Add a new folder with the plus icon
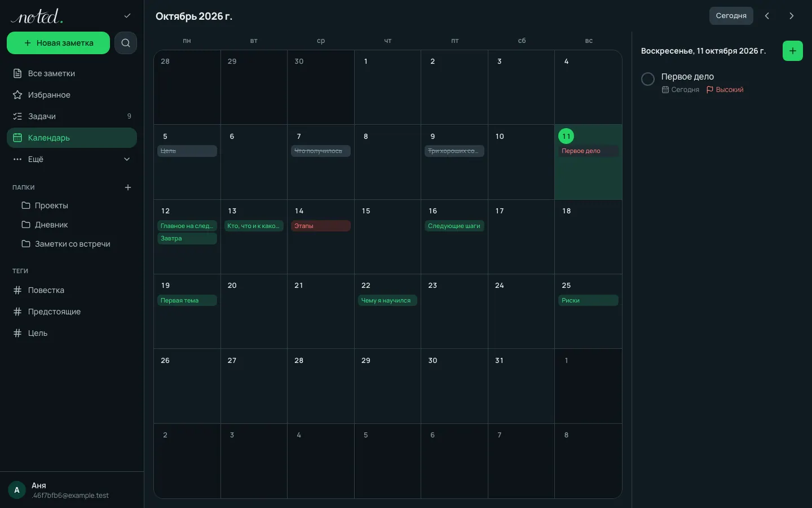 tap(128, 187)
